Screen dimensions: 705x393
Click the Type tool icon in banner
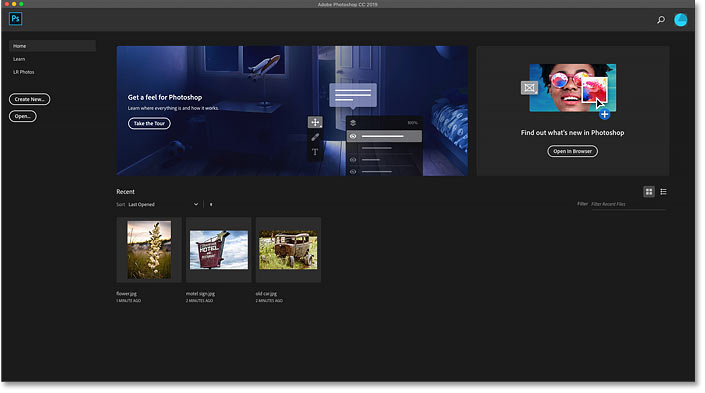click(x=315, y=152)
